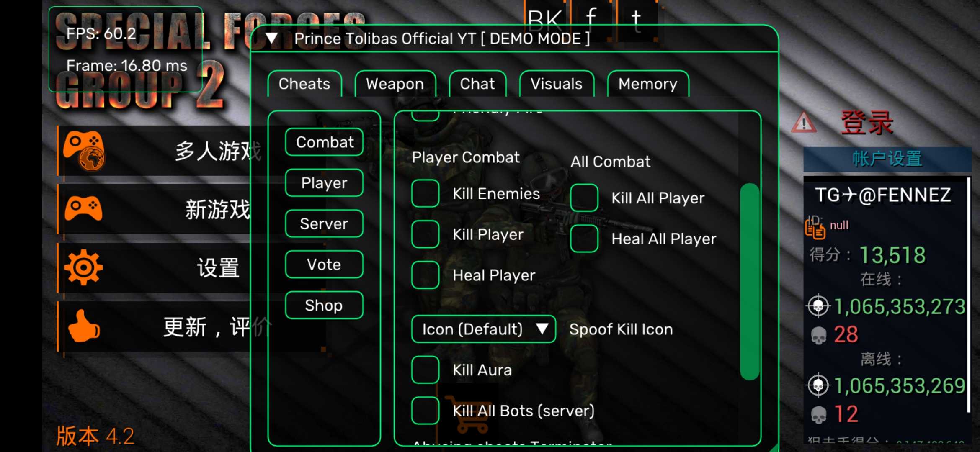Viewport: 980px width, 452px height.
Task: Select the Shop category button
Action: pyautogui.click(x=324, y=305)
